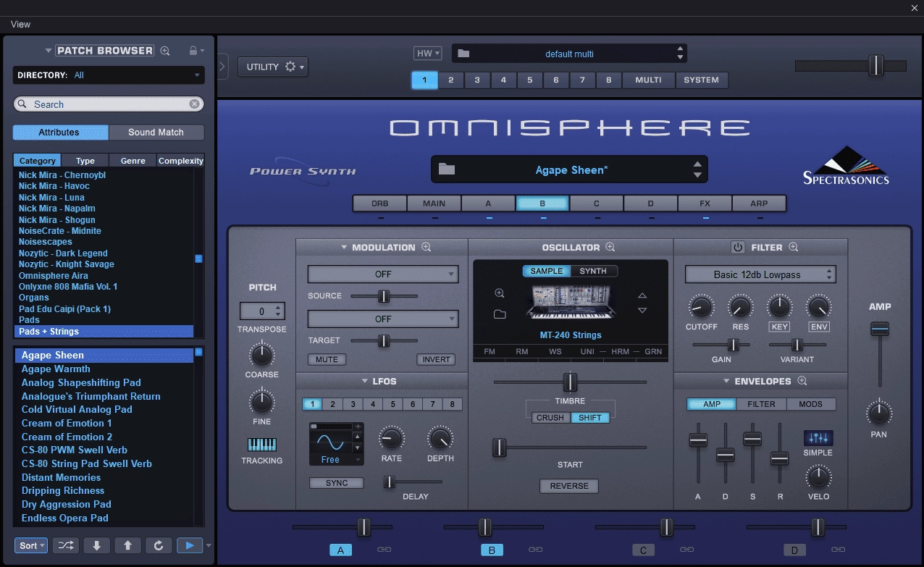Viewport: 924px width, 567px height.
Task: Toggle LFO SYNC button
Action: click(x=337, y=483)
